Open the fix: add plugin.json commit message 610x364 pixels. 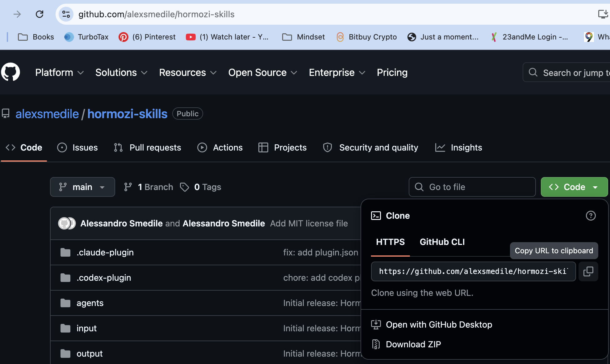point(321,253)
